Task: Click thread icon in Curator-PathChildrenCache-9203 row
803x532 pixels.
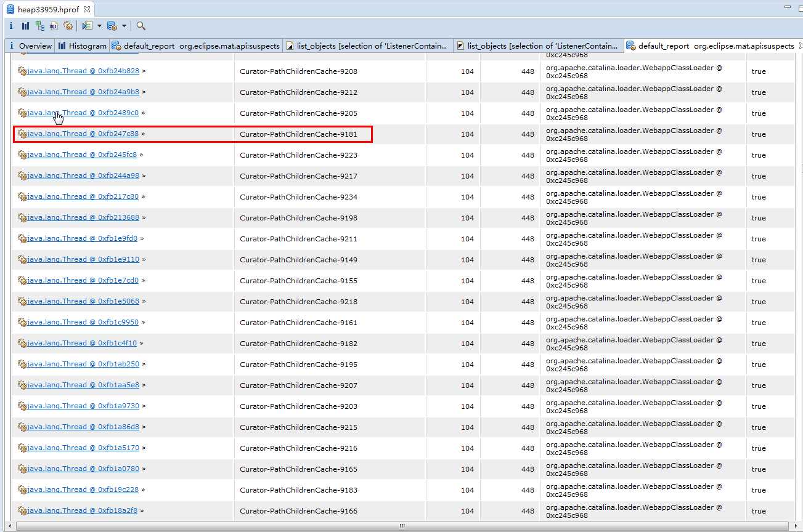Action: point(22,406)
